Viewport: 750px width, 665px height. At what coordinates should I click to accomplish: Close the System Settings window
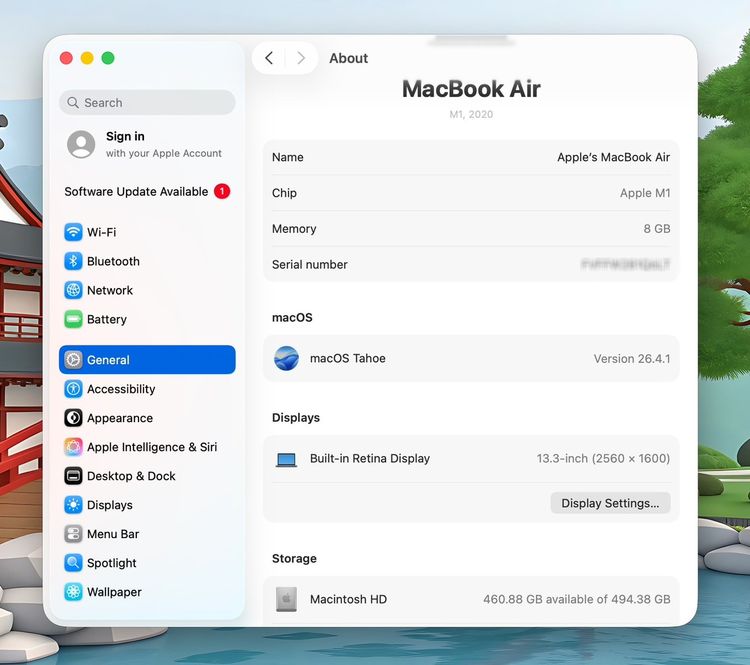coord(66,58)
